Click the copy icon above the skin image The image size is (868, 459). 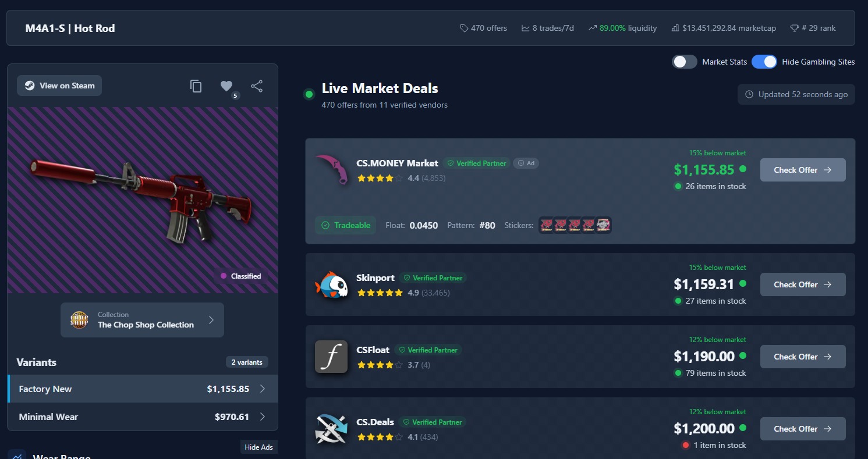196,86
